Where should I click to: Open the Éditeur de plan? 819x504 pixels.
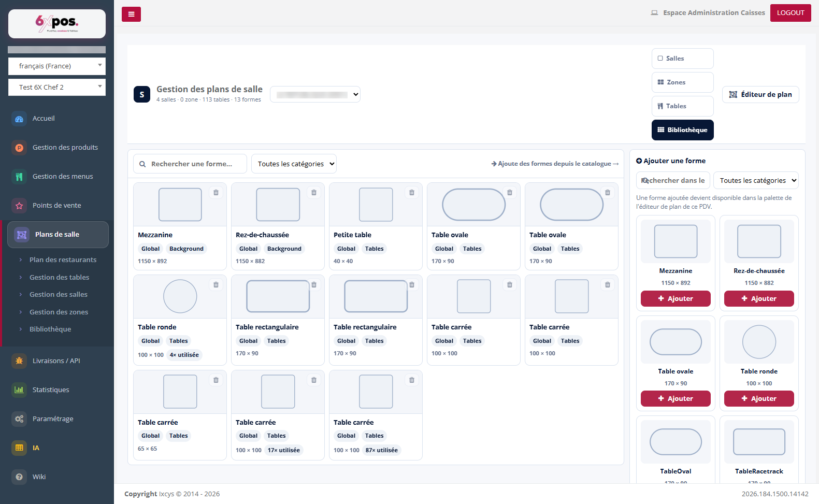pyautogui.click(x=760, y=94)
